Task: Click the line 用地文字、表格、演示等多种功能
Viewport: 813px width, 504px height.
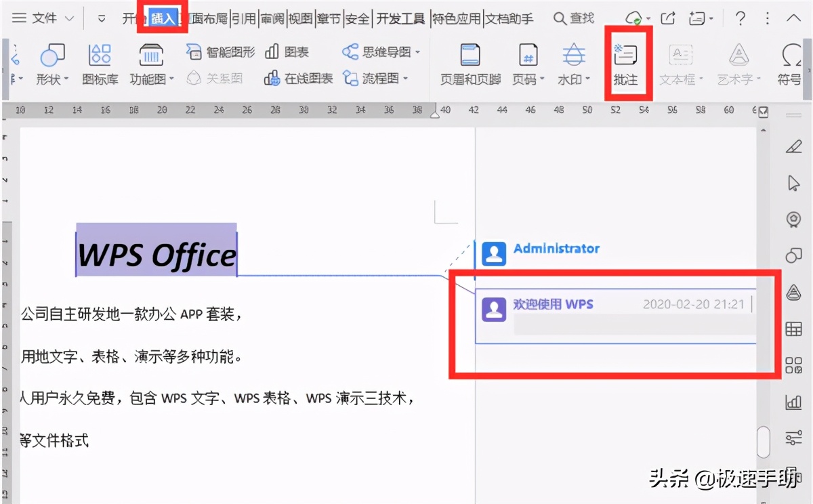Action: tap(131, 356)
